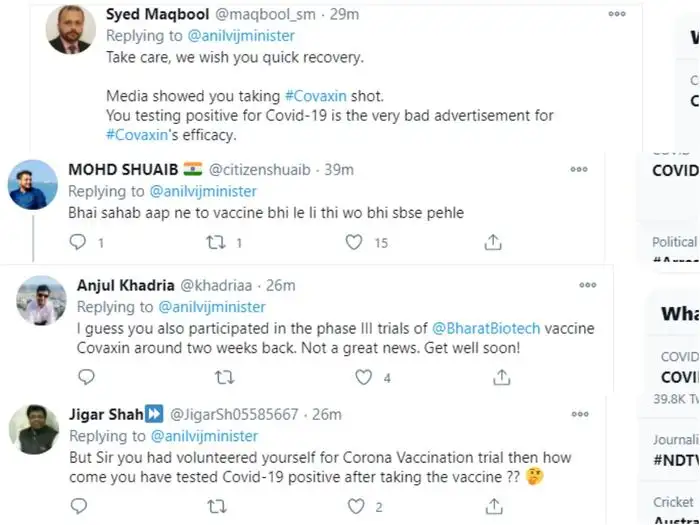700x525 pixels.
Task: Like MOHD SHUAIB's tweet
Action: (353, 242)
